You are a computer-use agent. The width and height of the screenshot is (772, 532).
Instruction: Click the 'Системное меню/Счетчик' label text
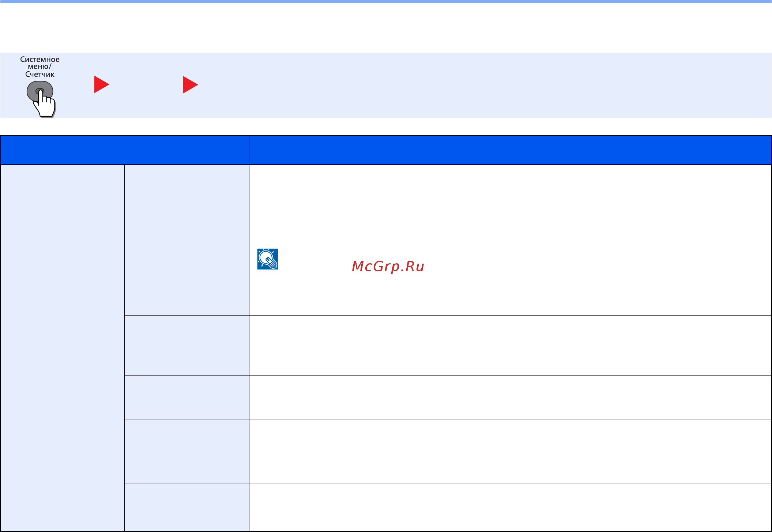click(x=40, y=67)
